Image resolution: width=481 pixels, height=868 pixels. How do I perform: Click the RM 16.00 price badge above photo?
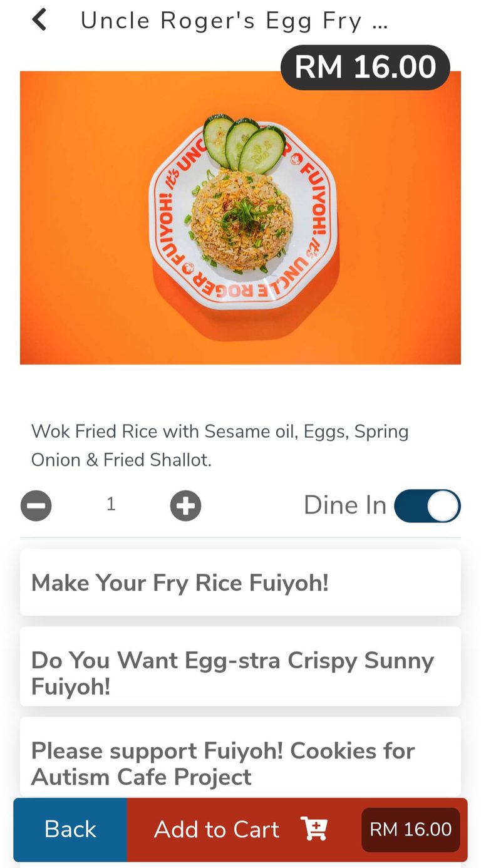click(x=365, y=68)
